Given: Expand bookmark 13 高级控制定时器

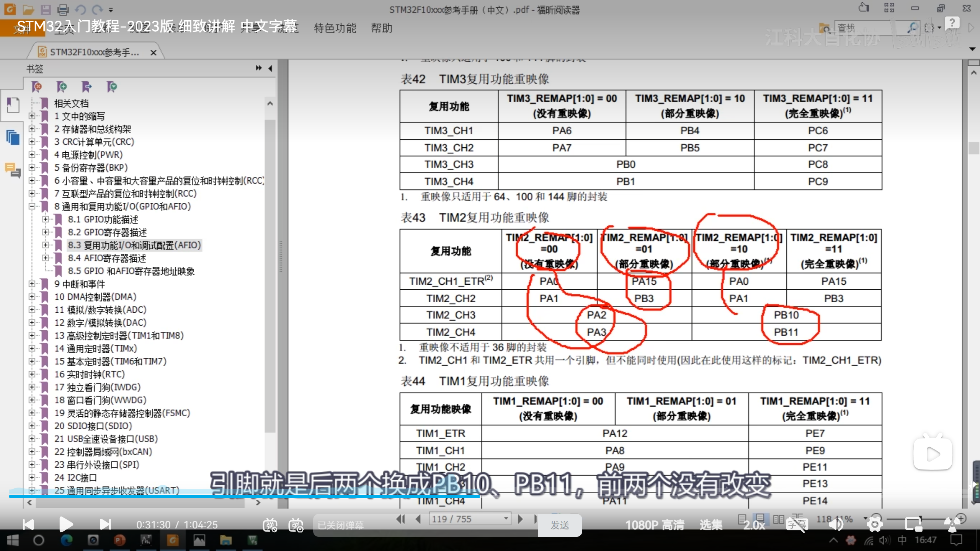Looking at the screenshot, I should point(32,336).
